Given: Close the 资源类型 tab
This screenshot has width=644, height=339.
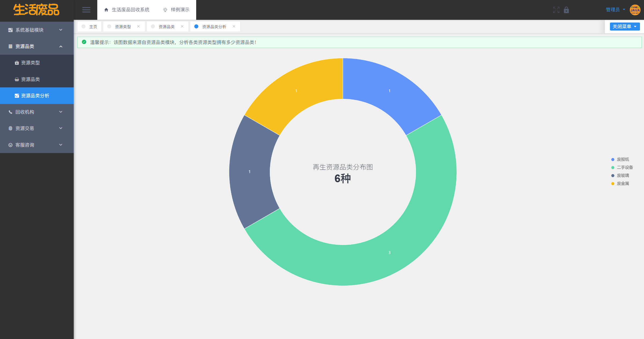Looking at the screenshot, I should point(139,26).
